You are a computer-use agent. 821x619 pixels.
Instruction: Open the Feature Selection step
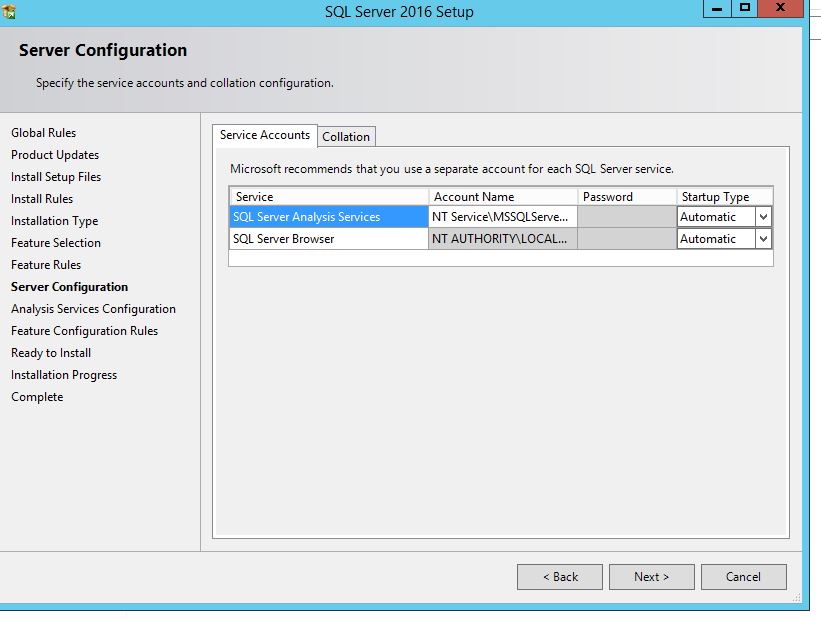(x=56, y=243)
